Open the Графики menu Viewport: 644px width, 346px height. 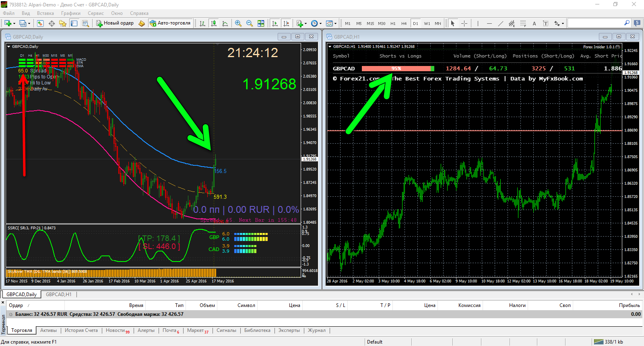tap(71, 13)
